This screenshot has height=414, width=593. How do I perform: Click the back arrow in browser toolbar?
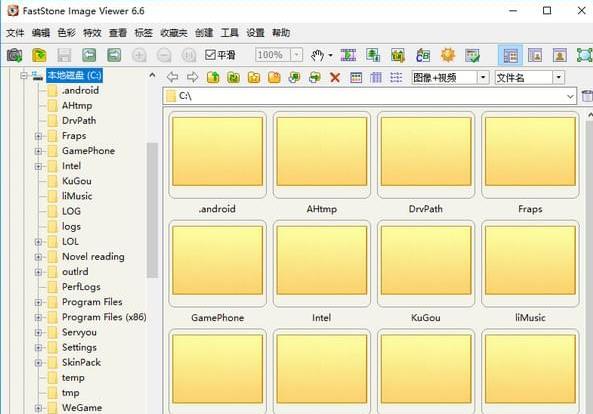pyautogui.click(x=172, y=78)
